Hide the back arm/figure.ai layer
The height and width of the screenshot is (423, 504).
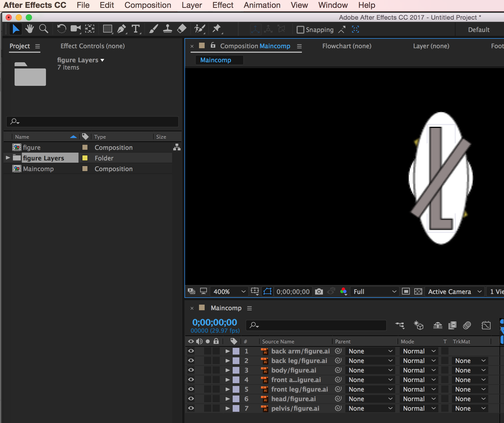(191, 351)
